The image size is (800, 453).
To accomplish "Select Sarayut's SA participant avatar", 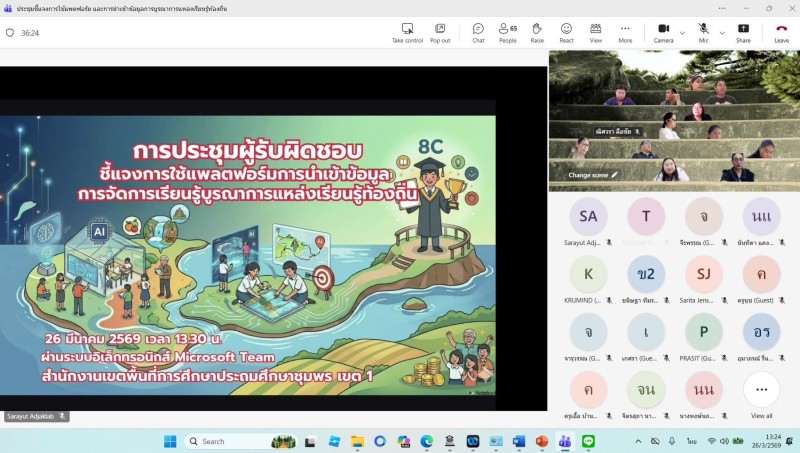I will click(x=587, y=216).
